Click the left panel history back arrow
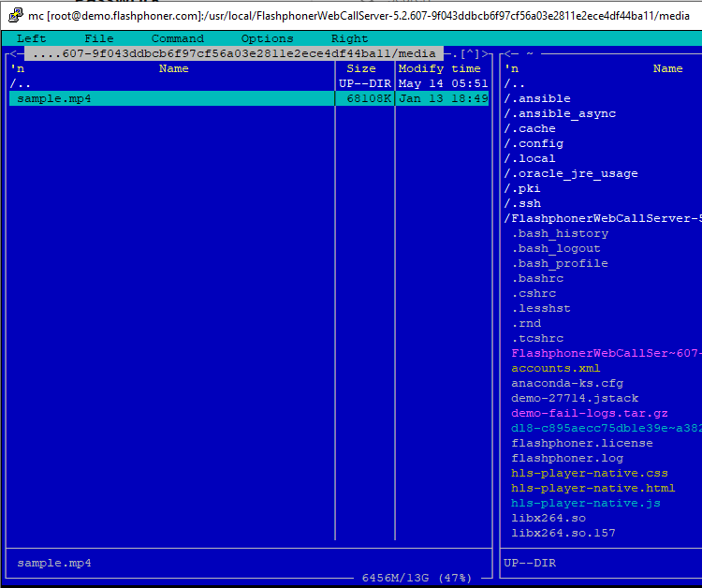Viewport: 702px width, 588px height. coord(13,53)
